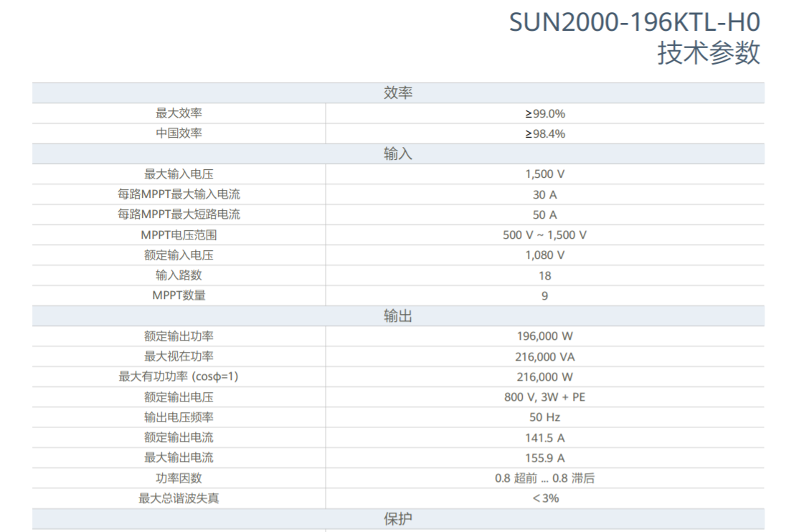
Task: Click the MPPT数量 label
Action: [179, 295]
